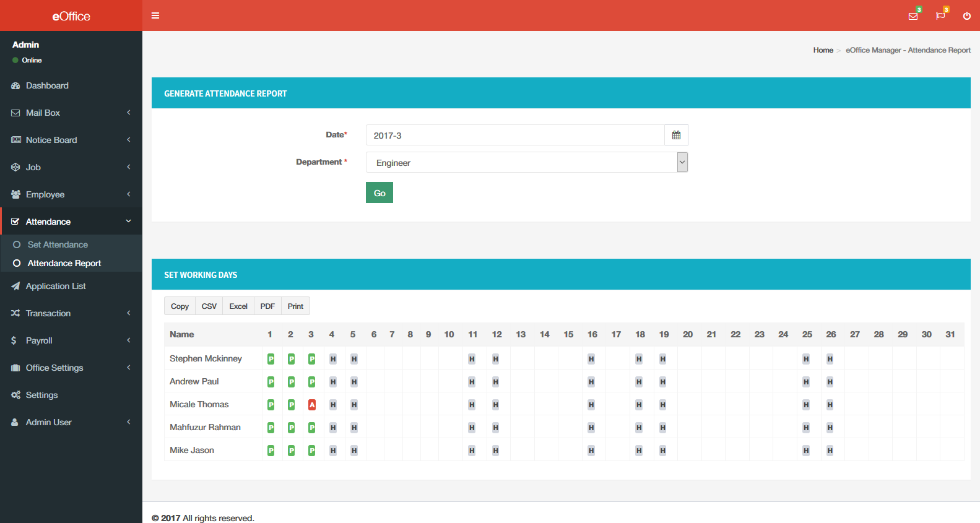Click the Application List paper plane icon
980x523 pixels.
[16, 286]
